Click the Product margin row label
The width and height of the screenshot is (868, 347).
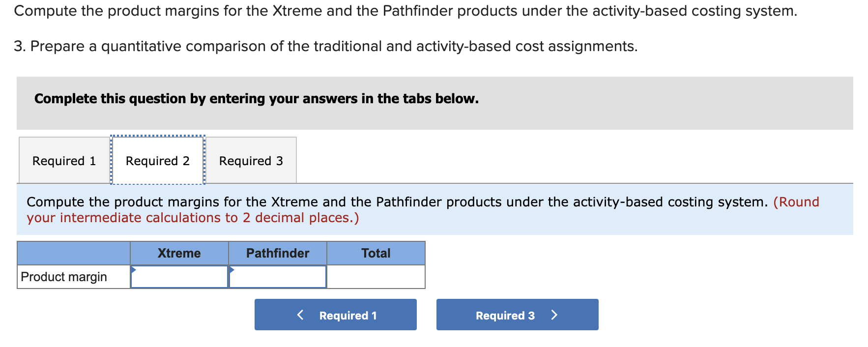[63, 276]
